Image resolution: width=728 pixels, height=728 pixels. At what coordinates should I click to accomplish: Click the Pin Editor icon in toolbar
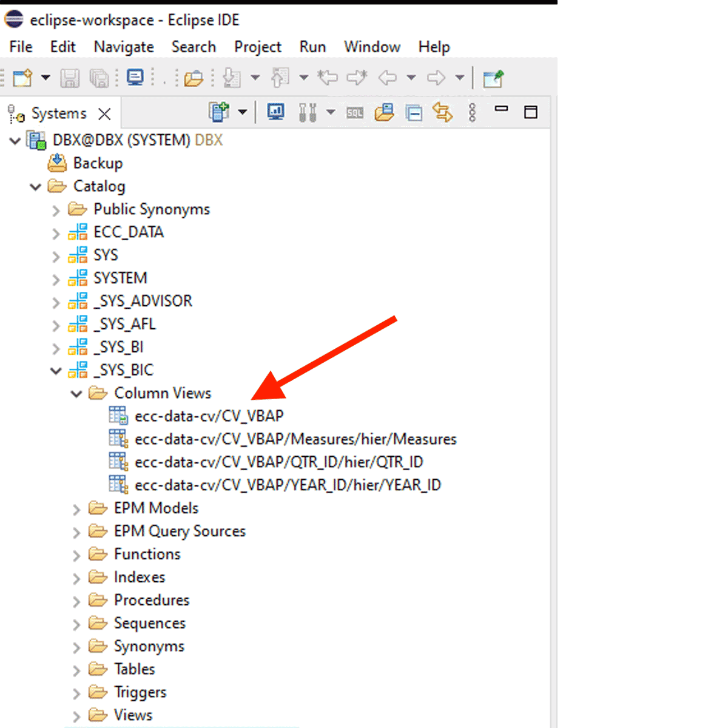493,78
